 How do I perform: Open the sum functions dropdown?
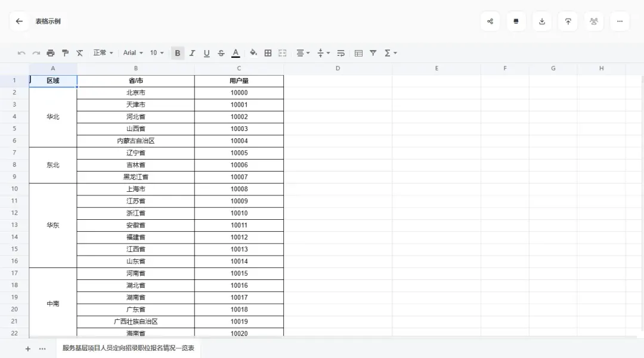coord(391,53)
